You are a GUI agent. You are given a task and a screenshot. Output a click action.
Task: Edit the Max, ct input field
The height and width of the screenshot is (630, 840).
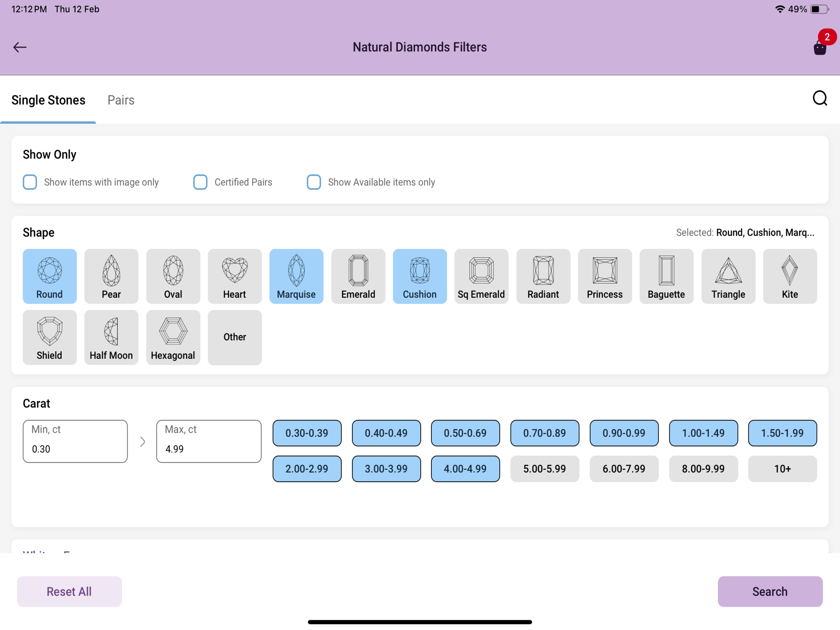pos(209,441)
